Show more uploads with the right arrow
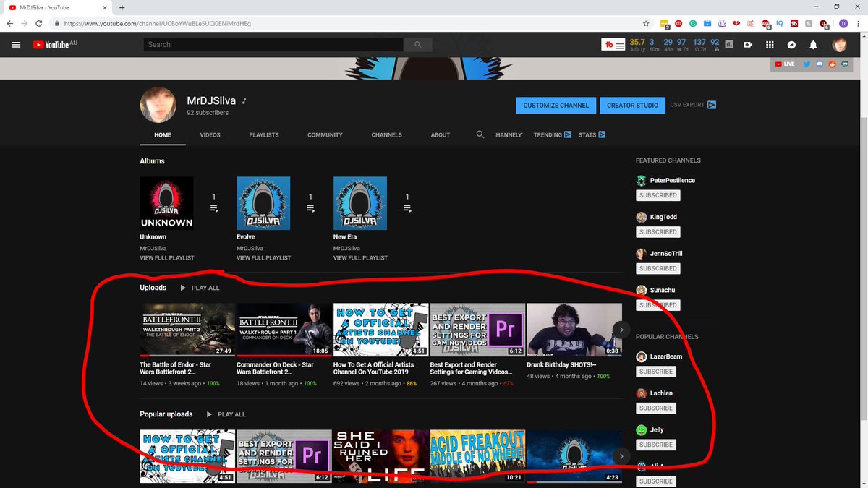 click(621, 330)
